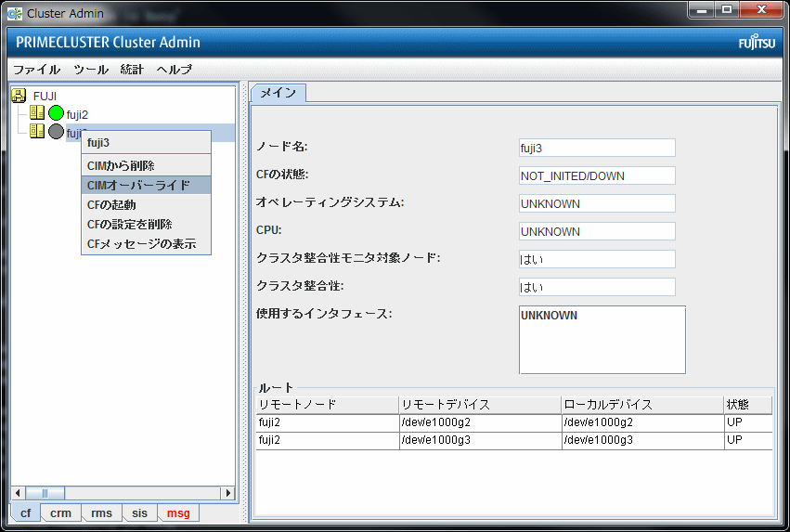Click the tree horizontal scrollbar thumb

click(x=45, y=493)
